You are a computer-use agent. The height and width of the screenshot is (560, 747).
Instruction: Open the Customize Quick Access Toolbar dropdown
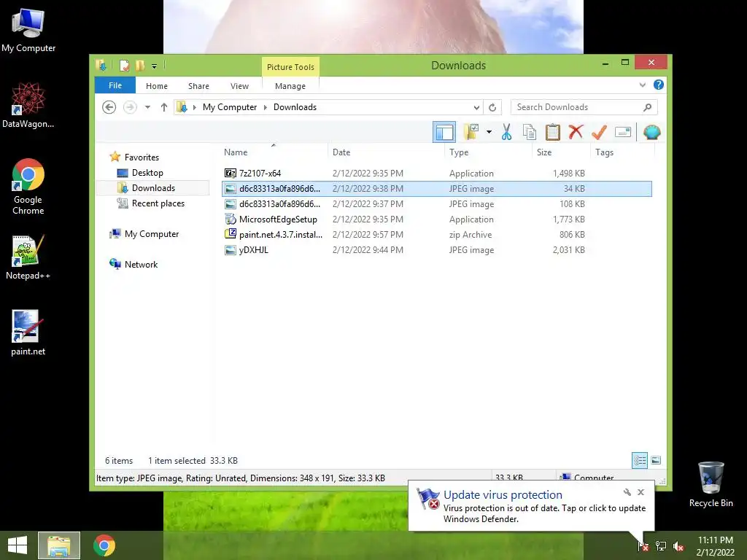[155, 66]
